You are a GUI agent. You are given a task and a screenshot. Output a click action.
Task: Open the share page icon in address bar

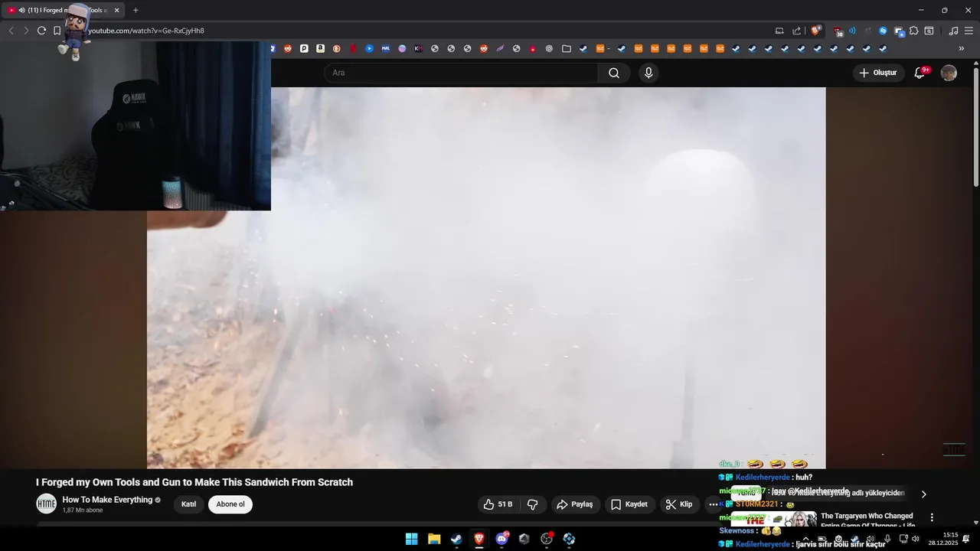point(796,31)
